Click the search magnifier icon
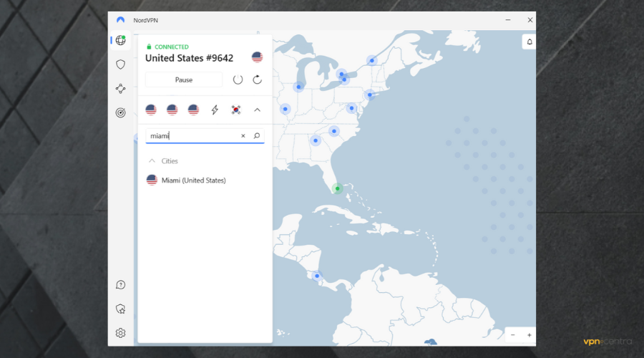Screen dimensions: 644x358 (257, 135)
